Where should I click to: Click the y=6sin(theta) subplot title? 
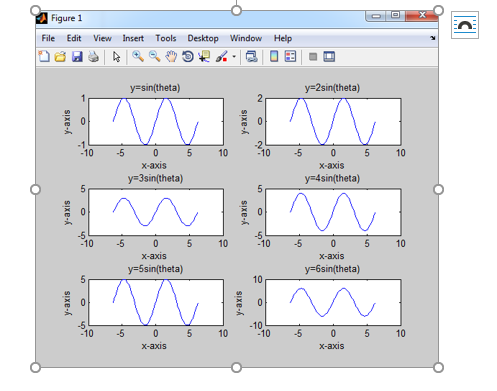pos(332,269)
